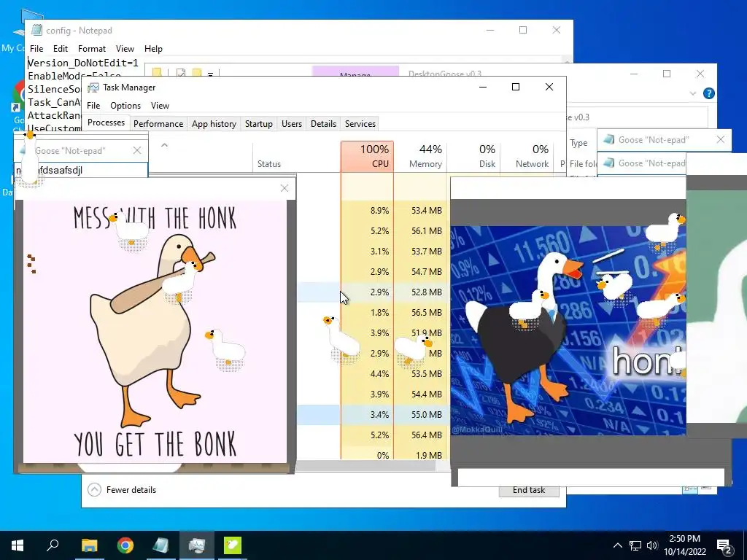
Task: Sort processes by the Network column
Action: (527, 157)
